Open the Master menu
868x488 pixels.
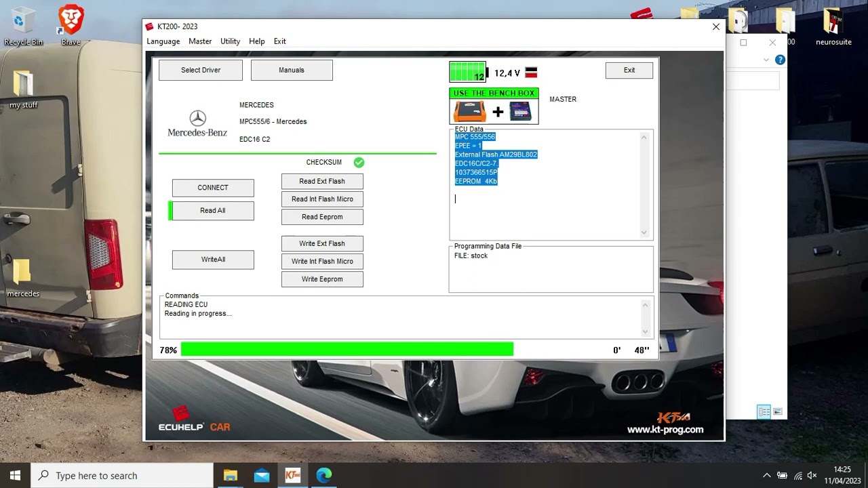(x=200, y=41)
